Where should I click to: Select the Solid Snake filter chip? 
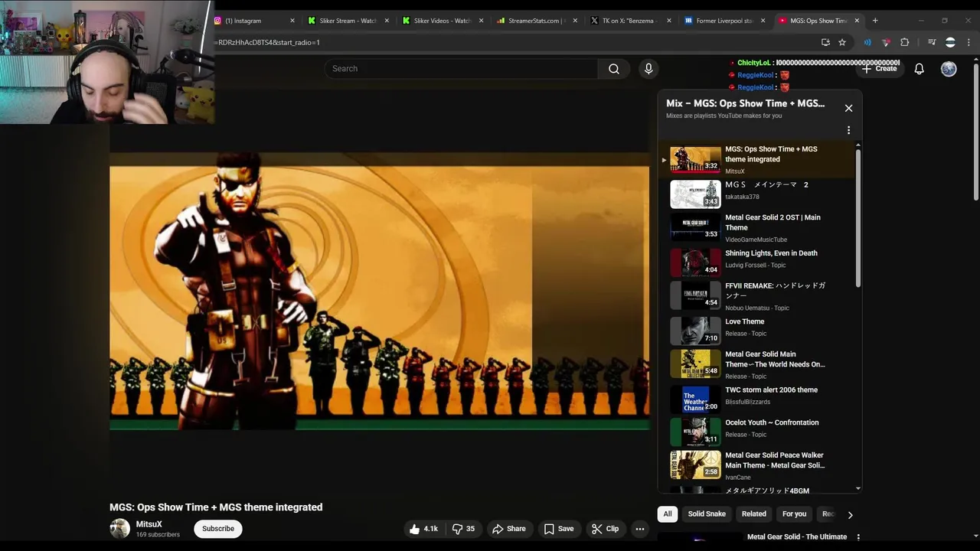click(x=707, y=514)
